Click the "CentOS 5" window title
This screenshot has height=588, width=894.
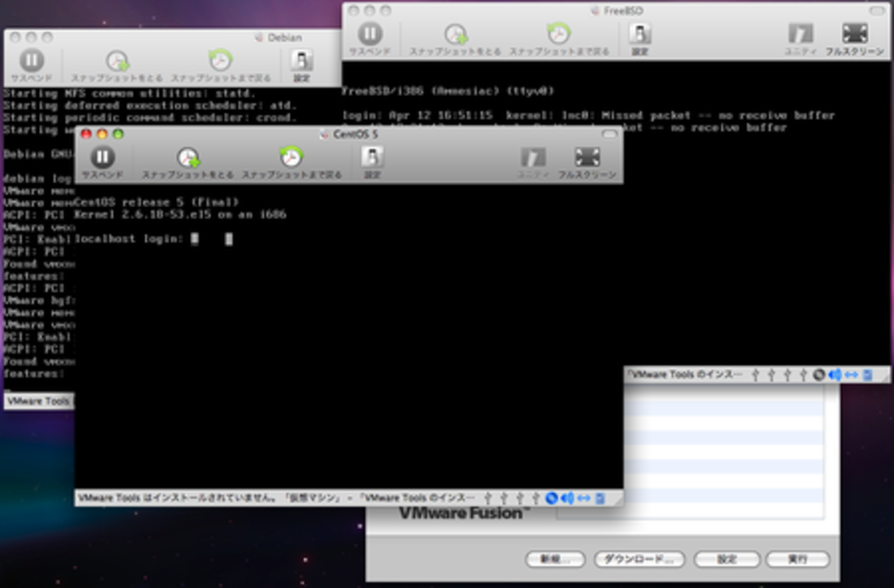pos(356,135)
